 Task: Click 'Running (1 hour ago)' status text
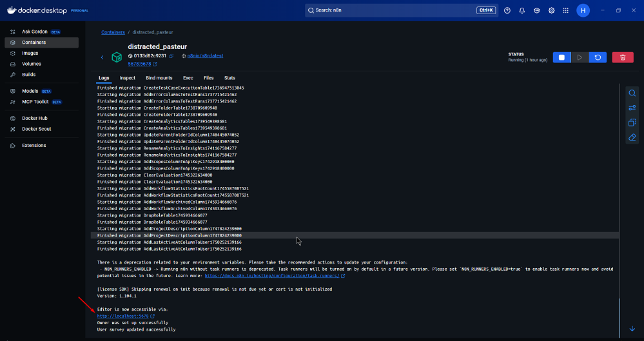(528, 60)
